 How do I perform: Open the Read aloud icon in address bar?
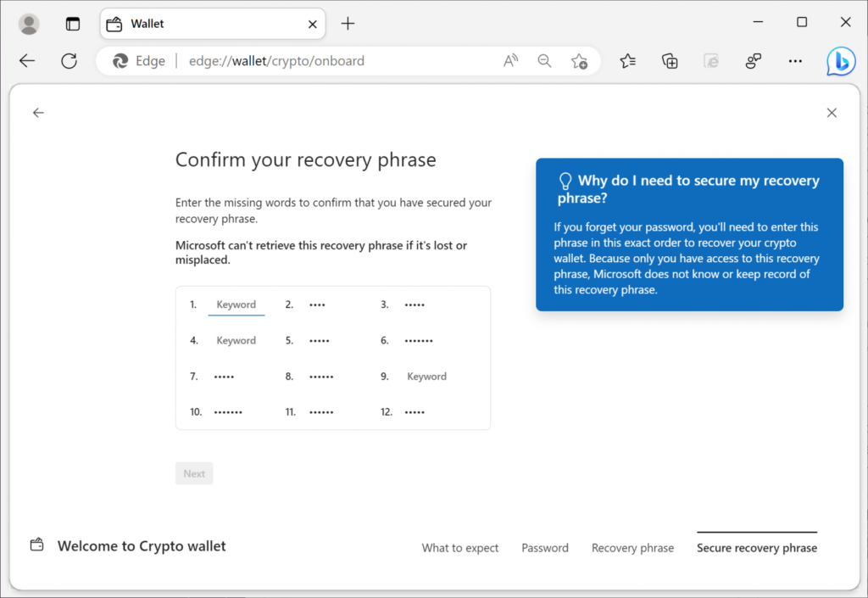click(x=510, y=61)
